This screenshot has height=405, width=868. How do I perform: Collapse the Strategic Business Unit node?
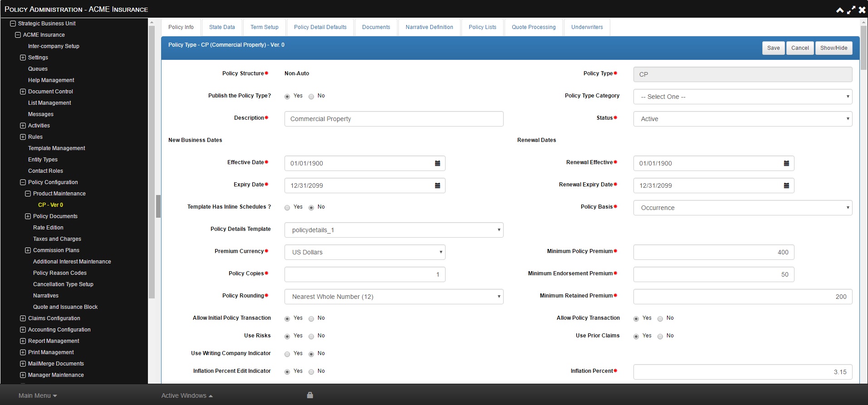coord(13,24)
